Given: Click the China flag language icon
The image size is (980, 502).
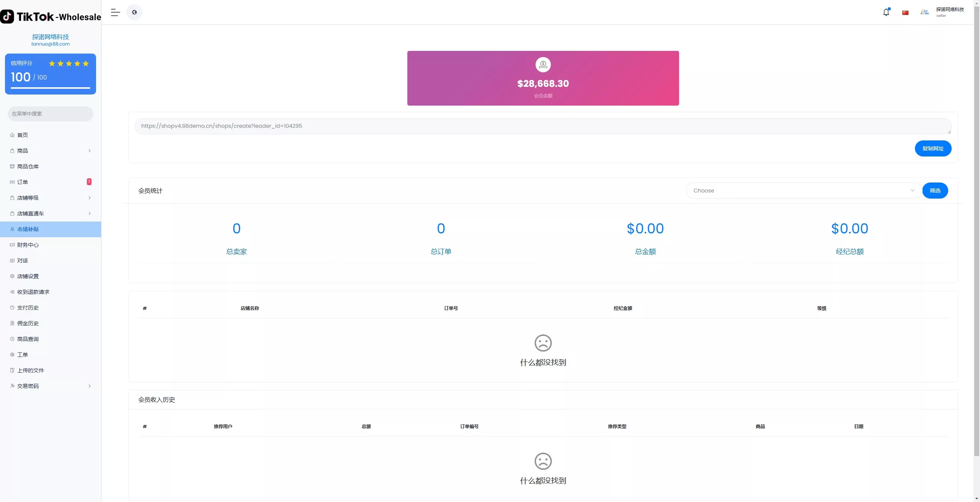Looking at the screenshot, I should [x=905, y=13].
